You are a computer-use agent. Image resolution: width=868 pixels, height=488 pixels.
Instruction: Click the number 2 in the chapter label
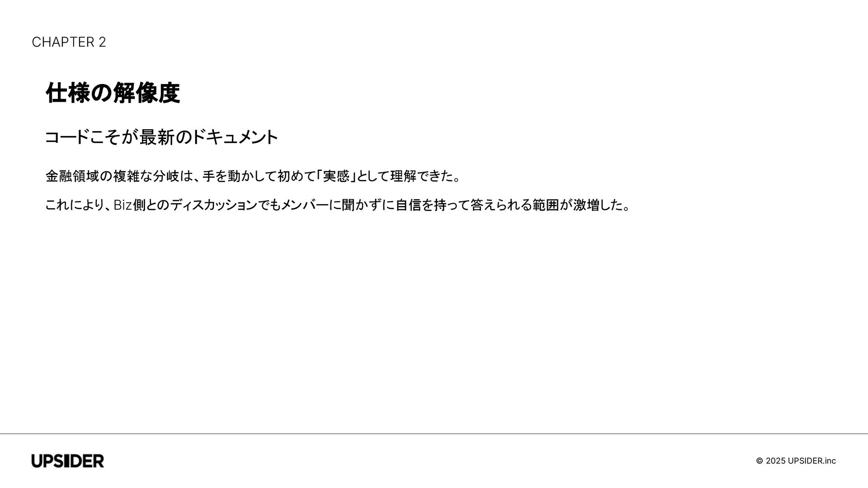(x=102, y=42)
